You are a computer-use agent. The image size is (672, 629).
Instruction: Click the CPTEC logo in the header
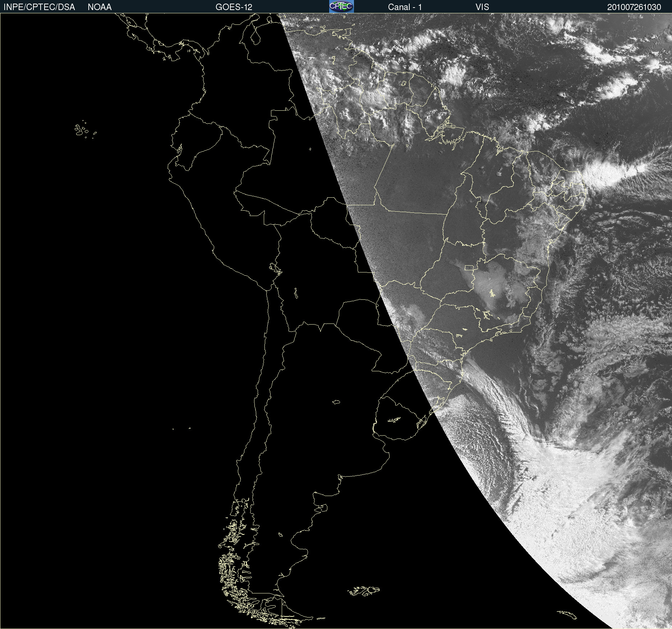pyautogui.click(x=341, y=6)
